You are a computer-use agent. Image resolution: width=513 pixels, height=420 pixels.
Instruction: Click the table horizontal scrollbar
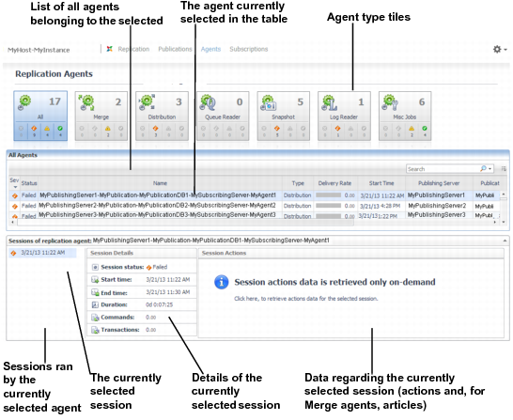185,223
